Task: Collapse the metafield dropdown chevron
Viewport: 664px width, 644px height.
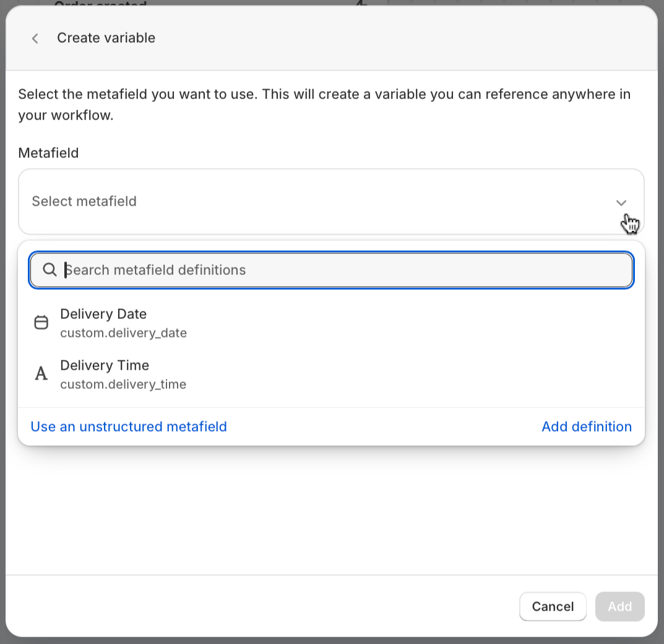Action: 621,202
